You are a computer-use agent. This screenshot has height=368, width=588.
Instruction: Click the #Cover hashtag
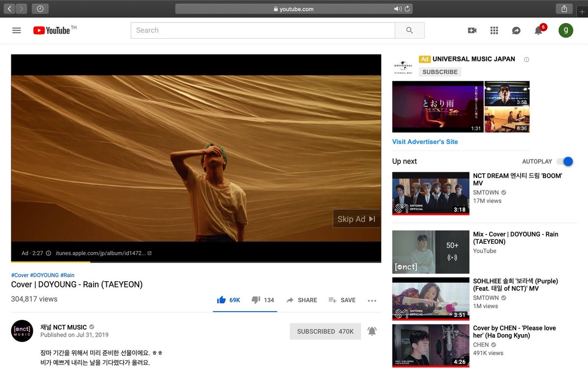[20, 275]
